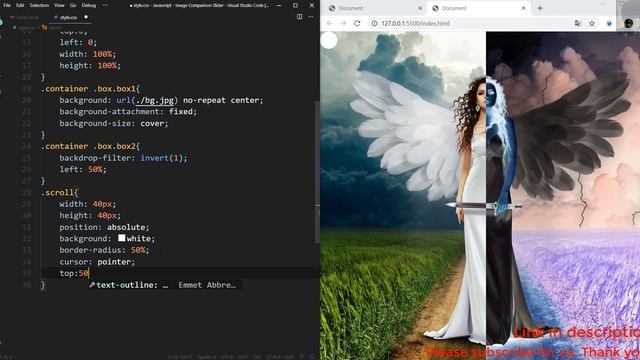Viewport: 640px width, 360px height.
Task: Close the second Document browser tab
Action: tap(524, 8)
